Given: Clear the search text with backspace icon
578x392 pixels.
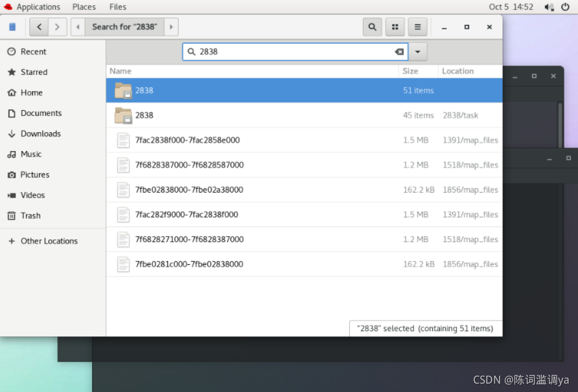Looking at the screenshot, I should [x=399, y=52].
